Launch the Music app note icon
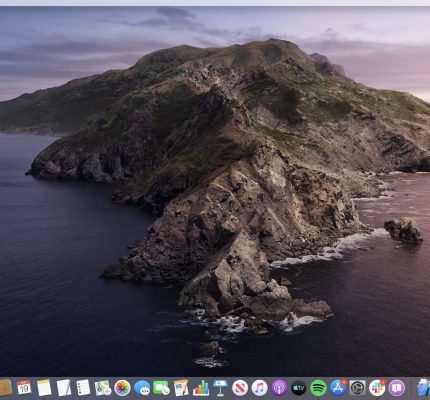430x400 pixels. pyautogui.click(x=260, y=388)
